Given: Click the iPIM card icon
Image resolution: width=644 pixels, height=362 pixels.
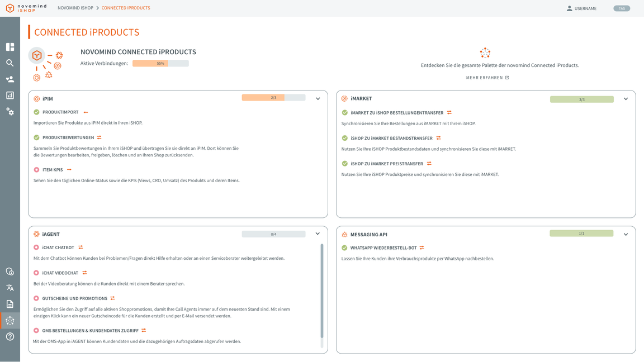Looking at the screenshot, I should [36, 98].
